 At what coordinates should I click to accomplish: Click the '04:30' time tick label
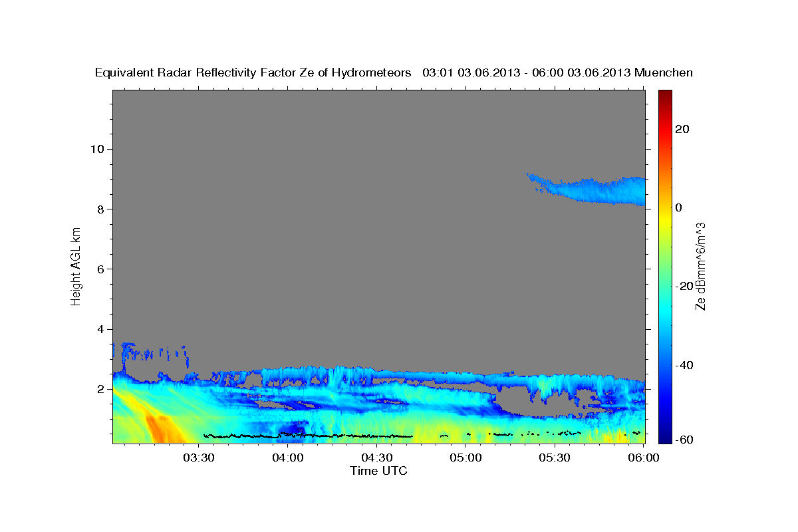click(376, 458)
